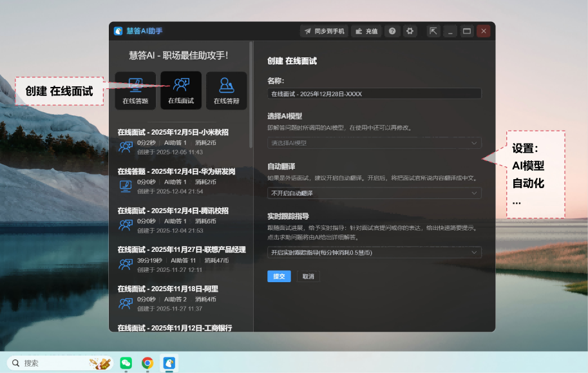Expand the 实时跟踪指导 dropdown
The image size is (588, 373).
(x=374, y=253)
